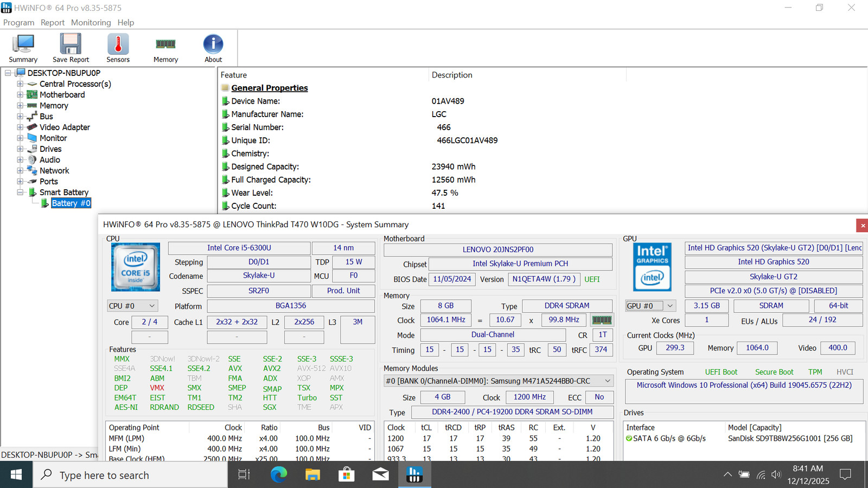Open the CPU #0 selector dropdown
The image size is (868, 488).
(132, 306)
